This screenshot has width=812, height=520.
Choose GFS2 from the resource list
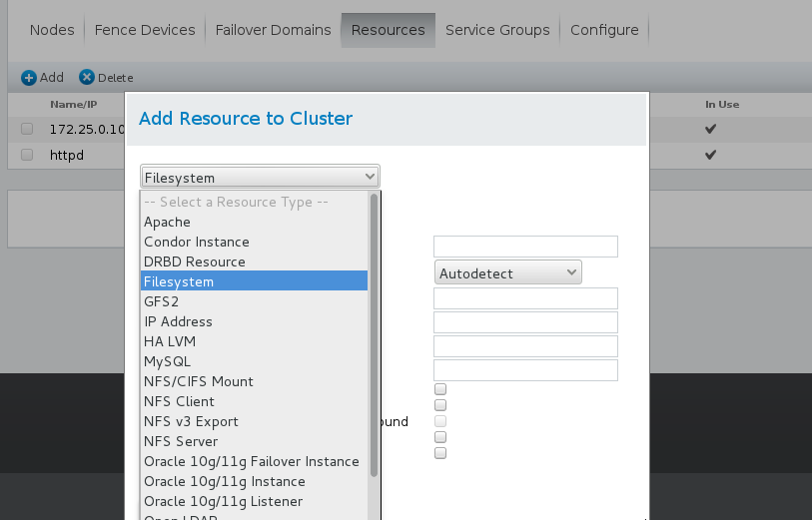pos(254,301)
